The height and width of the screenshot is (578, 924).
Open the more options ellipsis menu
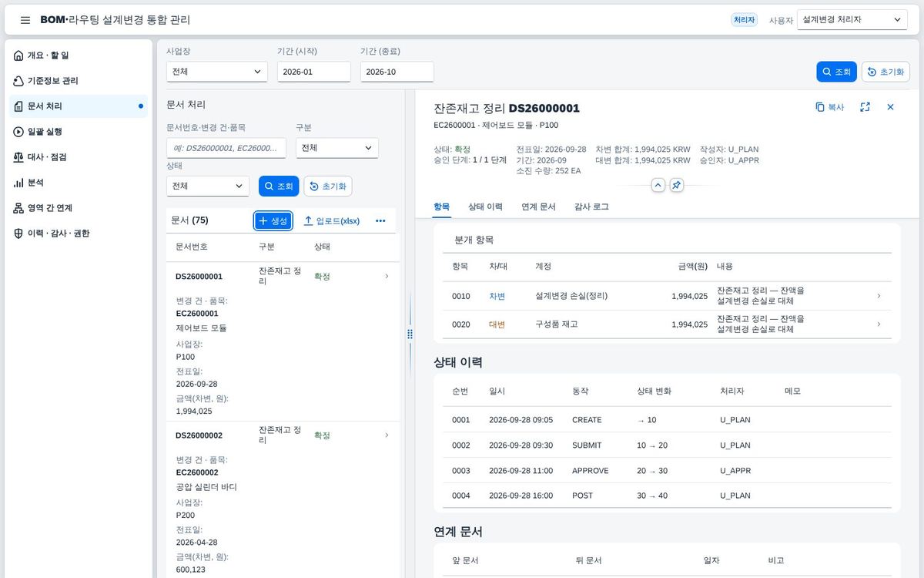pyautogui.click(x=380, y=221)
